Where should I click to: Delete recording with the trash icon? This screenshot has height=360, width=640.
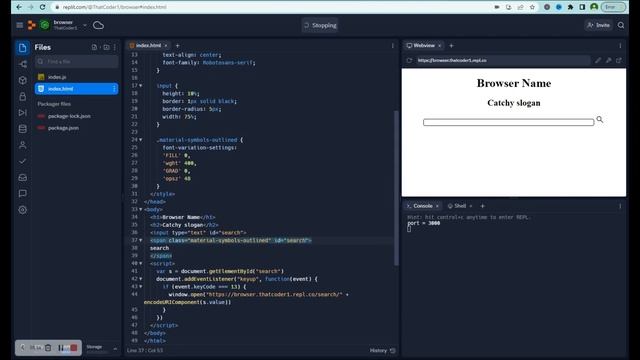[48, 348]
